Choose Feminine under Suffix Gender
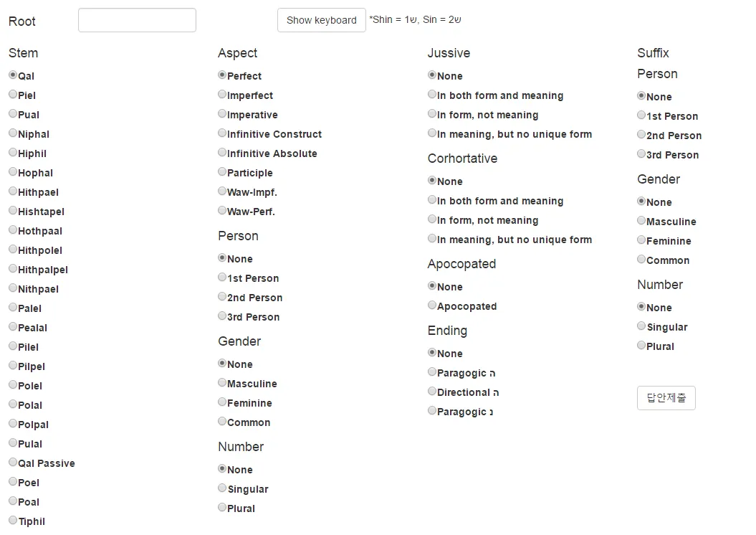This screenshot has width=756, height=535. click(x=641, y=240)
